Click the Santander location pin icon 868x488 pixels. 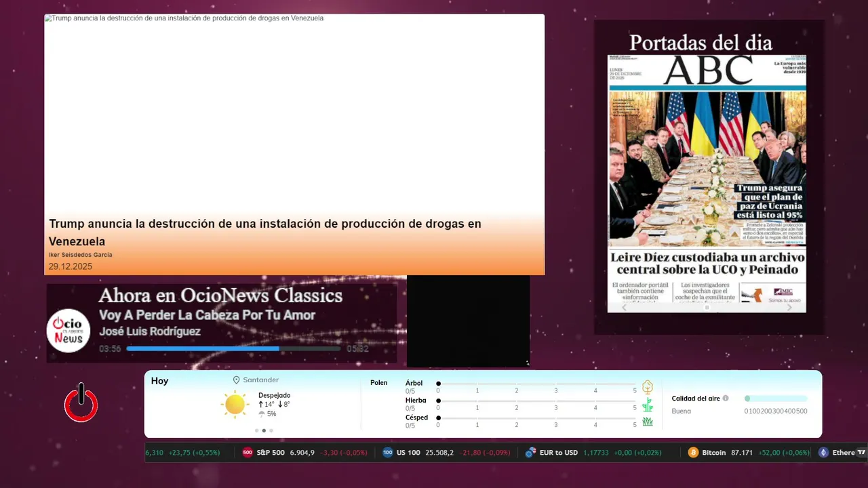[236, 380]
